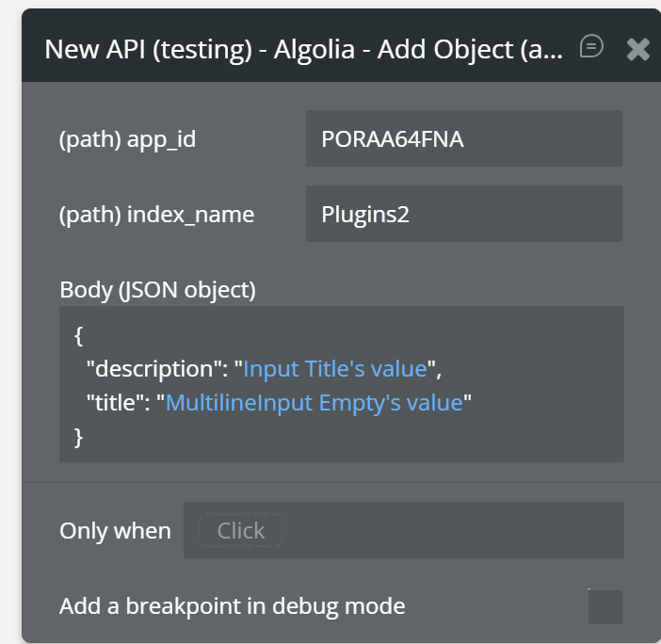Click the panel title bar text
Image resolution: width=661 pixels, height=644 pixels.
(303, 49)
